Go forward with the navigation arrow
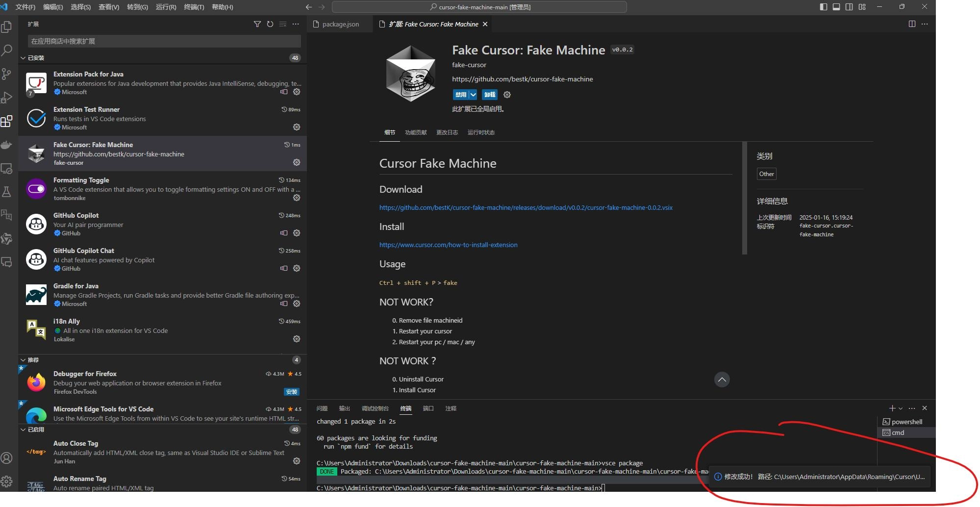 322,7
